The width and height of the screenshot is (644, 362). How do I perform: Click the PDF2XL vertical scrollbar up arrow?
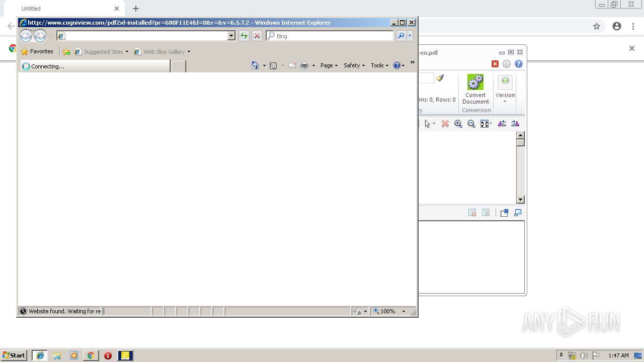click(521, 135)
